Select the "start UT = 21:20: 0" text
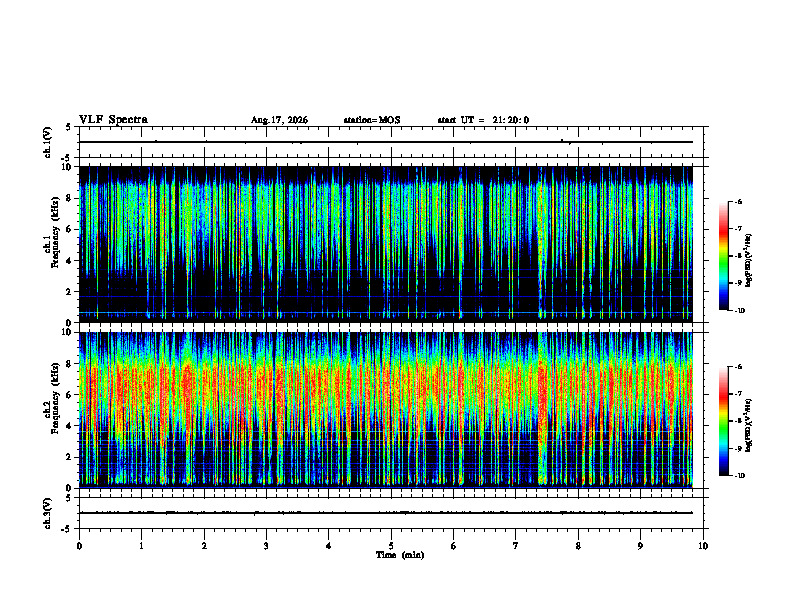792x612 pixels. click(x=483, y=120)
